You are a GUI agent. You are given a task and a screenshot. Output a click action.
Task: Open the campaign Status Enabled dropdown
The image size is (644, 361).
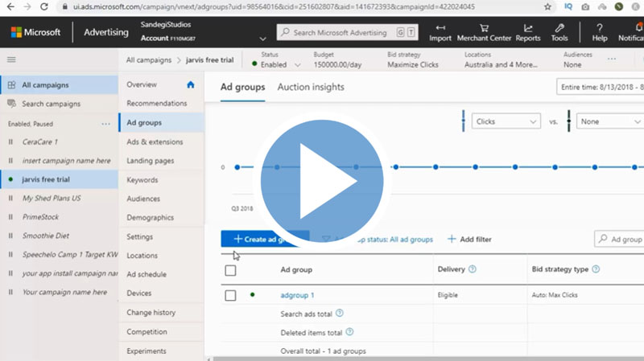pyautogui.click(x=277, y=65)
